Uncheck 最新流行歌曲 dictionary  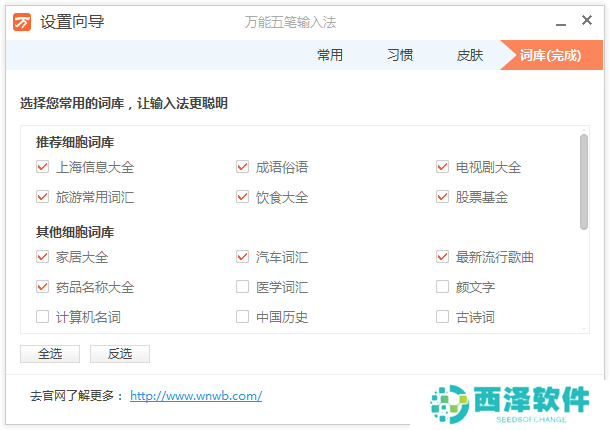pyautogui.click(x=442, y=257)
